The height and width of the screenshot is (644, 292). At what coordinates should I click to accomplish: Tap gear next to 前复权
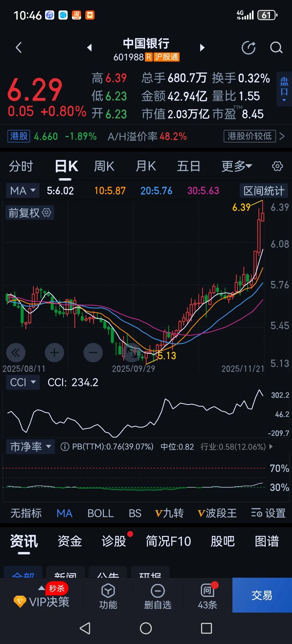click(47, 213)
